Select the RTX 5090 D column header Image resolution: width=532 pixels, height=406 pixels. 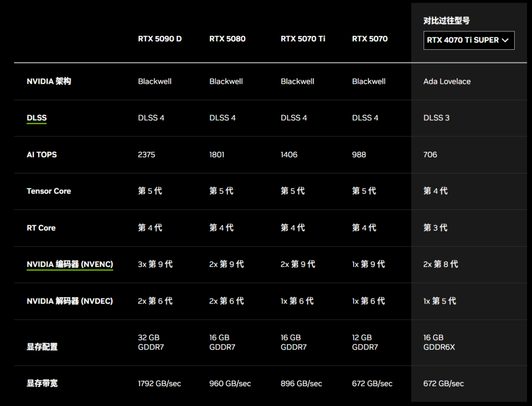160,39
